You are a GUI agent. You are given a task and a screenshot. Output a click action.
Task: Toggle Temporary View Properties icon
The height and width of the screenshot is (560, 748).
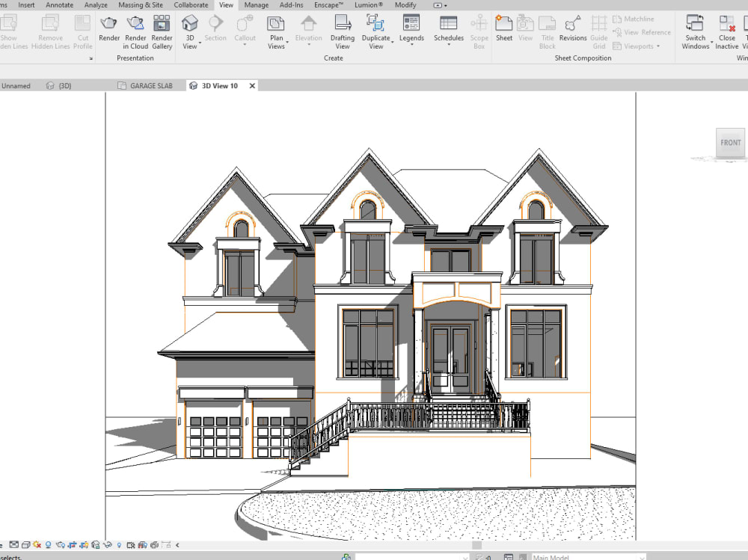[131, 545]
